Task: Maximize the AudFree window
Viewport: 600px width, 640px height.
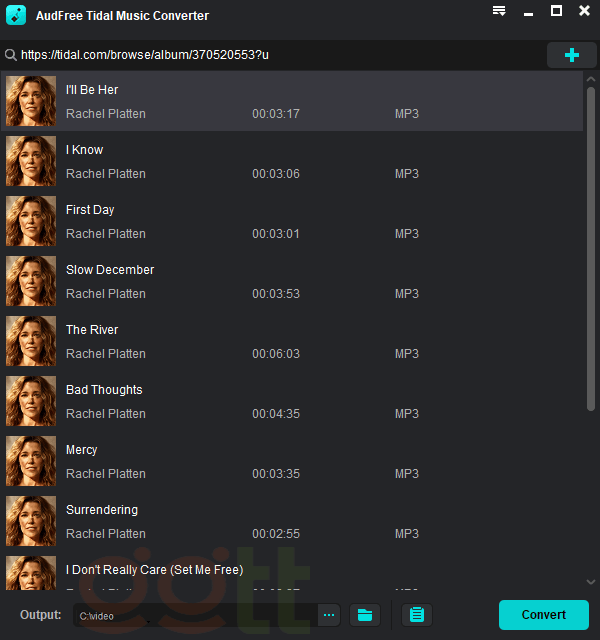Action: (556, 11)
